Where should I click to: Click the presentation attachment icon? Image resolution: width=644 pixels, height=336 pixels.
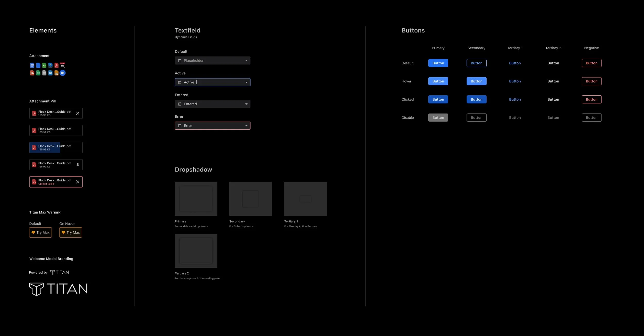(x=32, y=73)
